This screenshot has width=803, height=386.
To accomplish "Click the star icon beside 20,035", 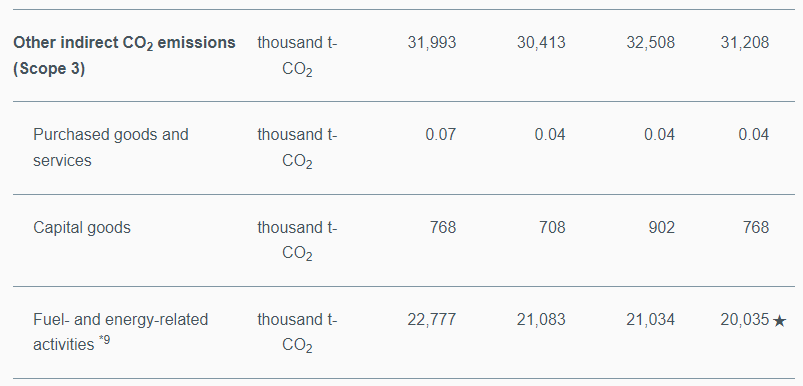I will (x=779, y=321).
